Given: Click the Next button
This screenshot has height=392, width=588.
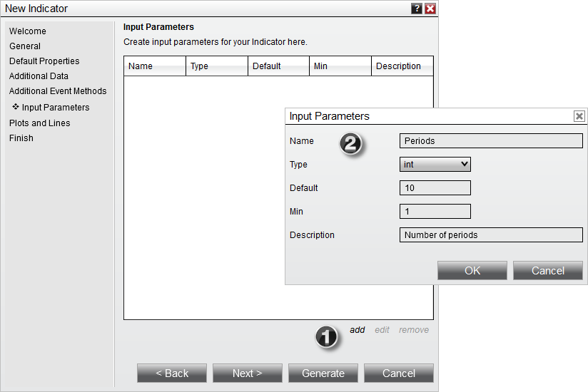Looking at the screenshot, I should tap(248, 373).
